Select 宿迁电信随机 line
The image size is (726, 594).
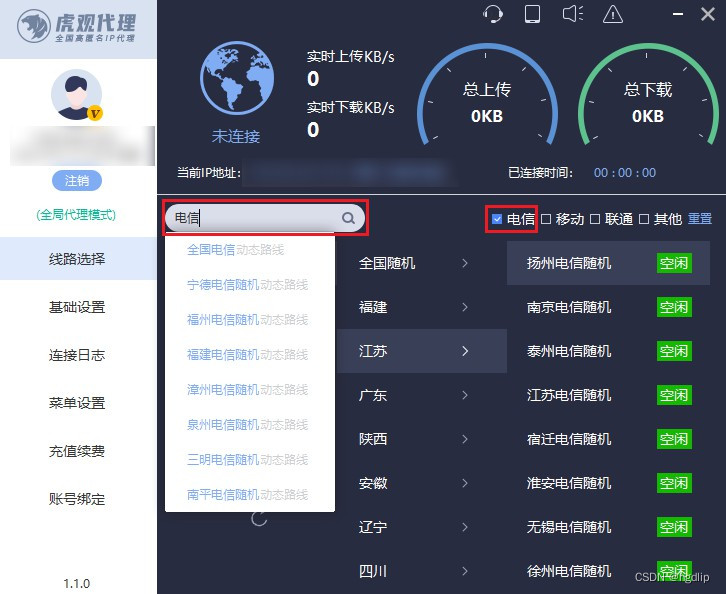point(608,439)
